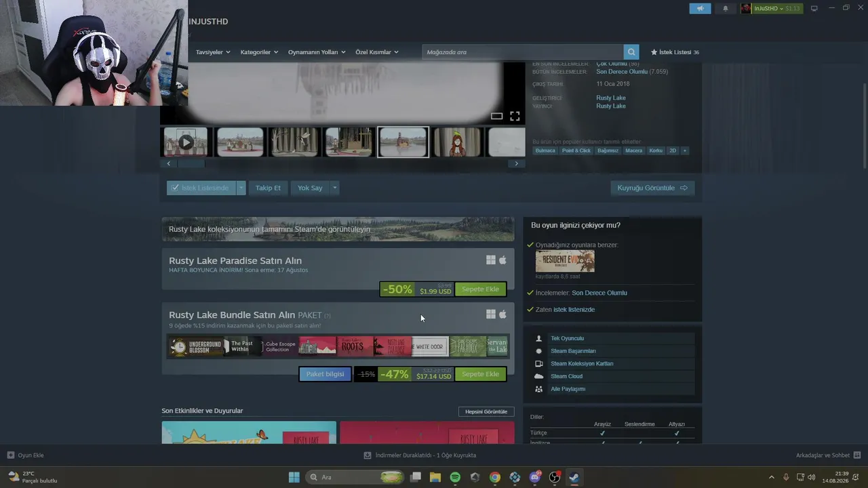868x488 pixels.
Task: Click the thumbnail strip left arrow
Action: coord(168,163)
